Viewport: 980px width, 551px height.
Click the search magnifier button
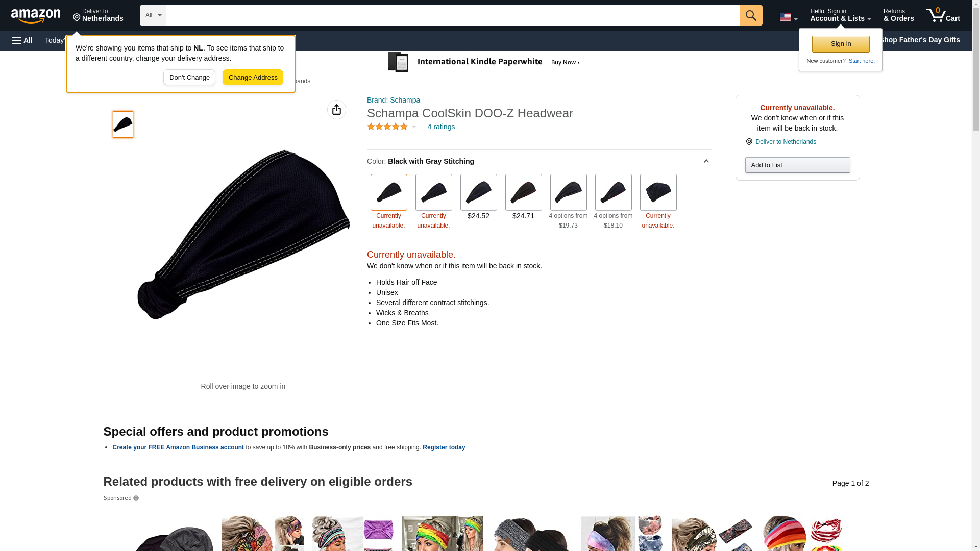pyautogui.click(x=751, y=15)
